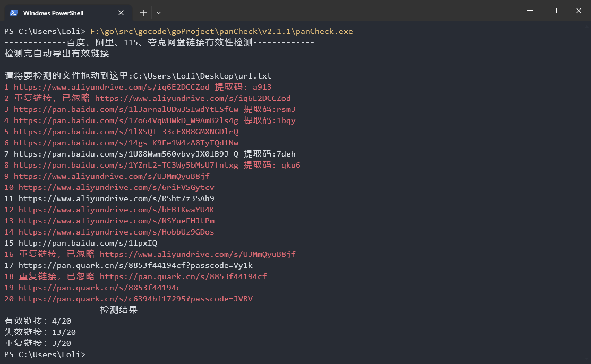The image size is (591, 364).
Task: Click aliyundrive link ending bEBTKwaYU4K
Action: coord(116,210)
